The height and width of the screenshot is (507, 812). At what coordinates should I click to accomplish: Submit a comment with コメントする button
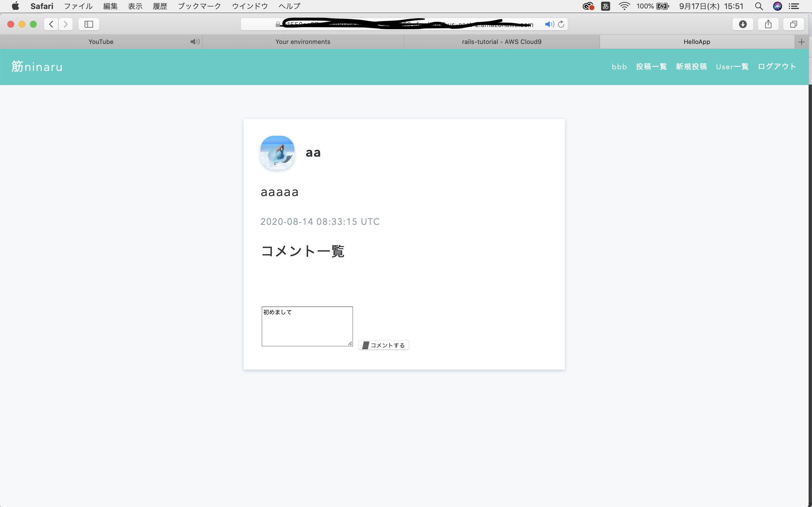pyautogui.click(x=383, y=345)
